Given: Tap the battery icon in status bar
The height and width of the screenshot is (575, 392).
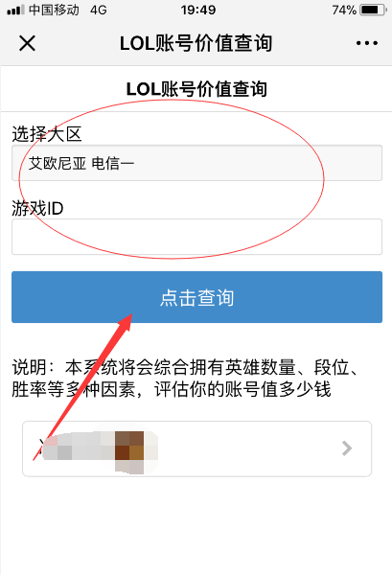Looking at the screenshot, I should [x=373, y=10].
